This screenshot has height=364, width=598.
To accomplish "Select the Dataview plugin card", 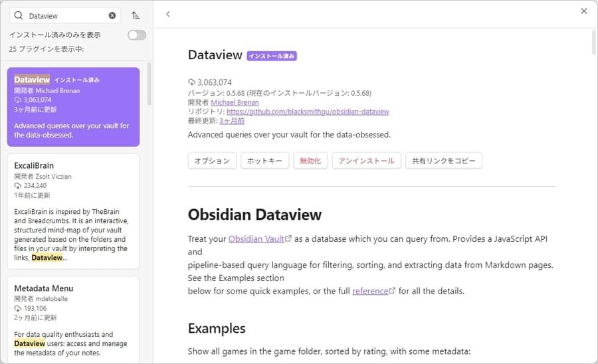I will coord(73,107).
